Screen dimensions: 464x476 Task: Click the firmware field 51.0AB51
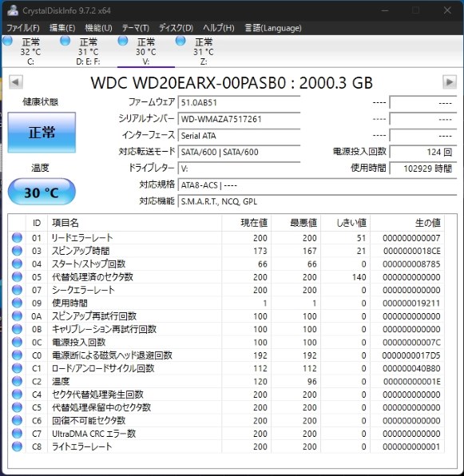(x=239, y=102)
